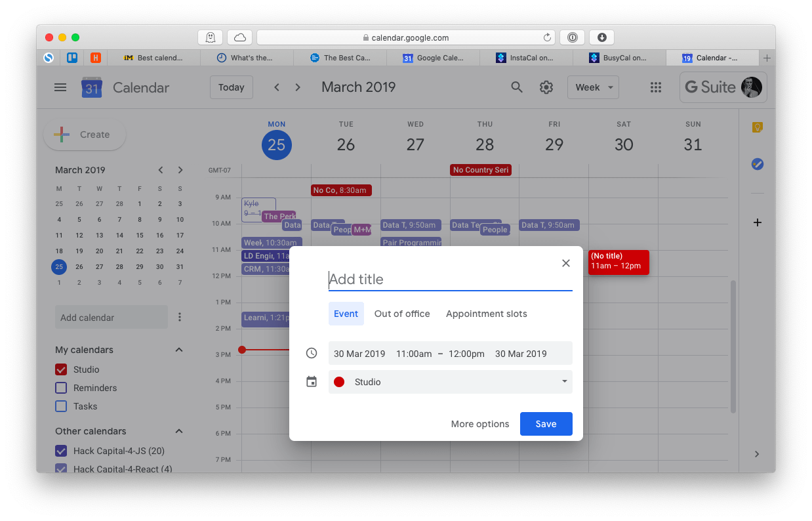Change start time 11:00am
The width and height of the screenshot is (812, 521).
(414, 354)
